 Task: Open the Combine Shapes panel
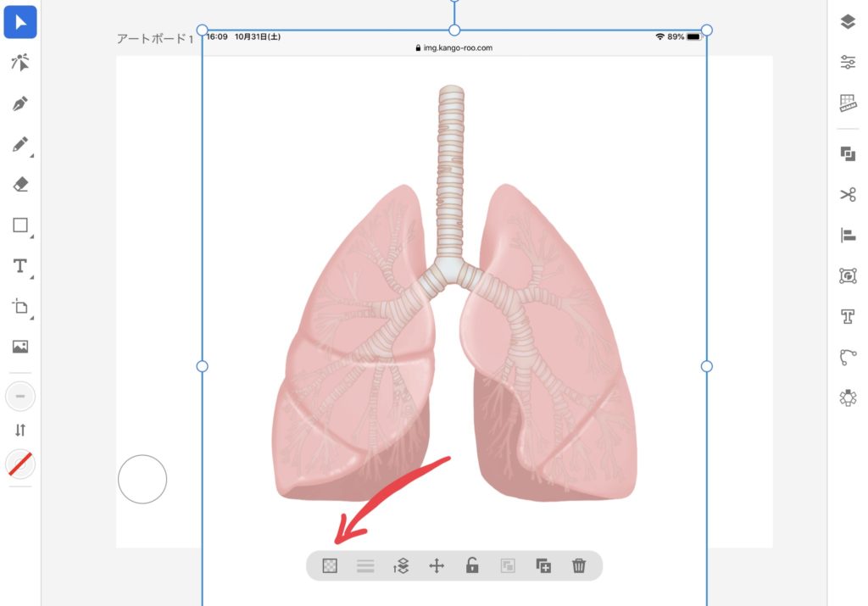click(x=848, y=153)
